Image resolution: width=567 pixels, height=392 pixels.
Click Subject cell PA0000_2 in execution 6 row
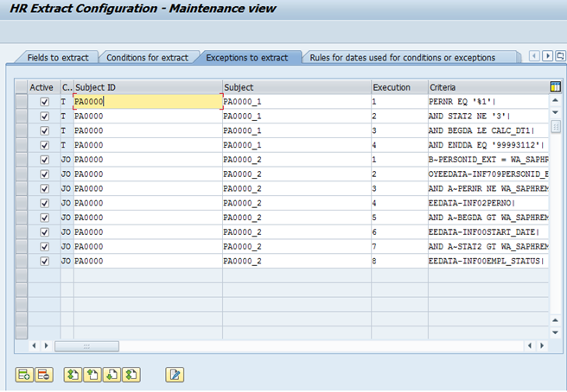coord(296,231)
